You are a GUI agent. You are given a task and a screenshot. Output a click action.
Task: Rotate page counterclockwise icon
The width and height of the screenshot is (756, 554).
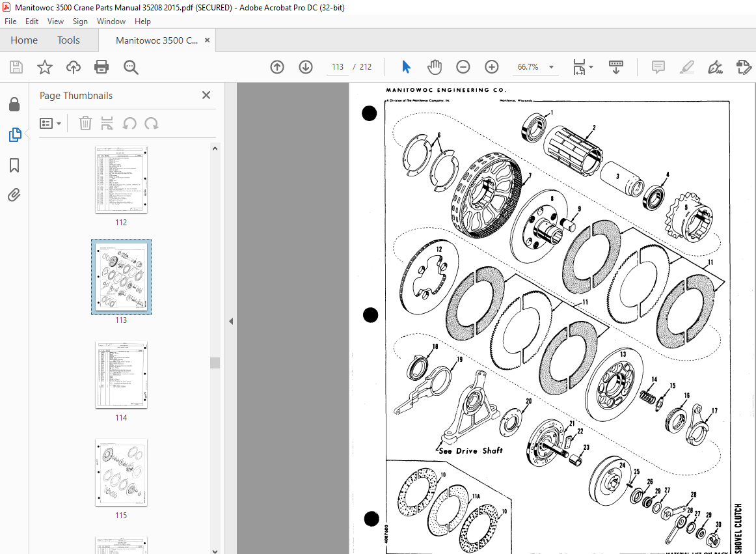point(129,123)
